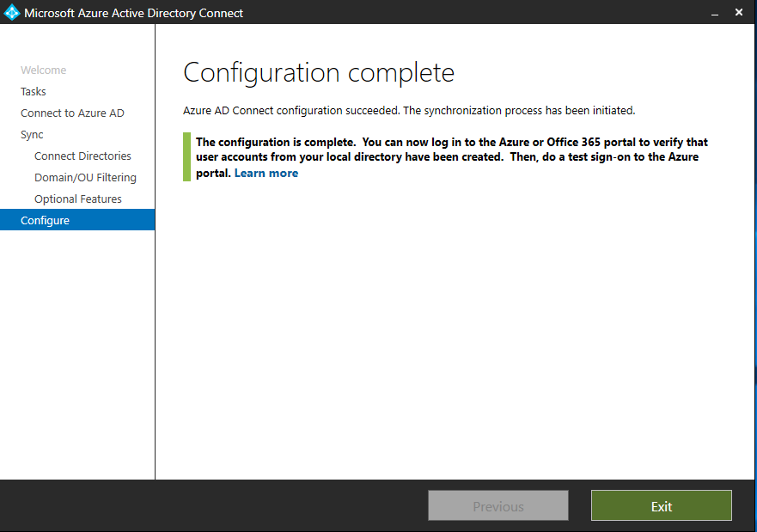Close the Azure AD Connect window
The height and width of the screenshot is (532, 757).
pos(739,13)
